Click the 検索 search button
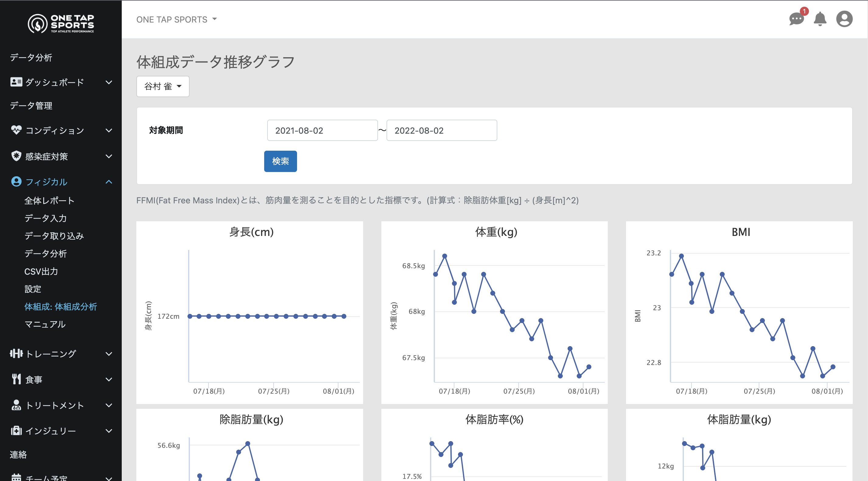 (x=280, y=161)
